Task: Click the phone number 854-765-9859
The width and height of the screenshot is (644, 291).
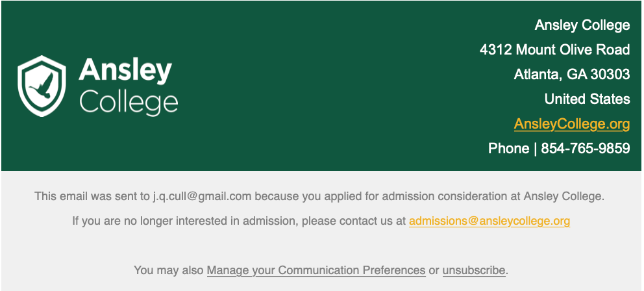Action: (586, 148)
